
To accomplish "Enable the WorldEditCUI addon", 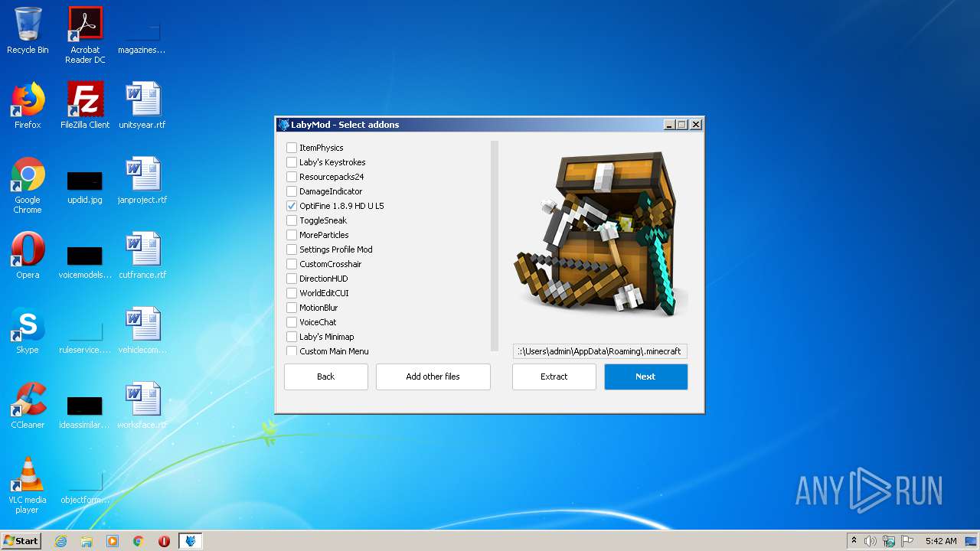I will [x=292, y=293].
